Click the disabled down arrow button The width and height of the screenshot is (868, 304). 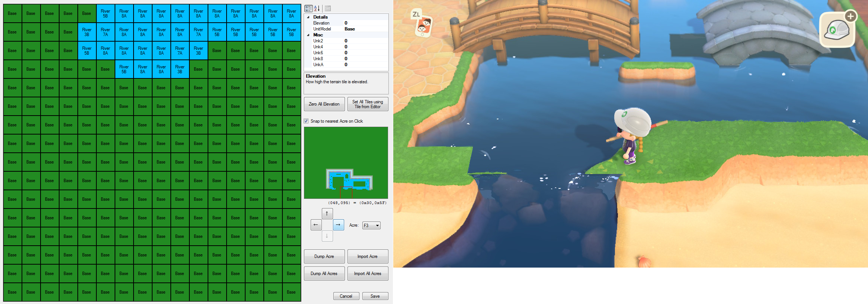(x=327, y=236)
